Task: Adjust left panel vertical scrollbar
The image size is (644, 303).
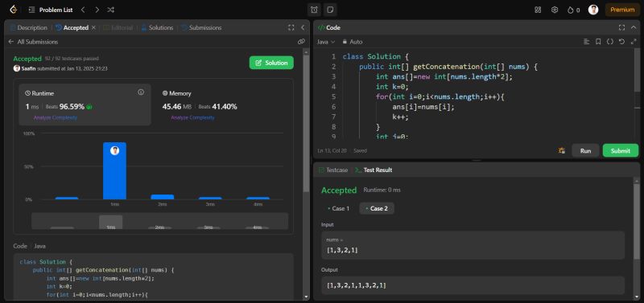Action: point(306,123)
